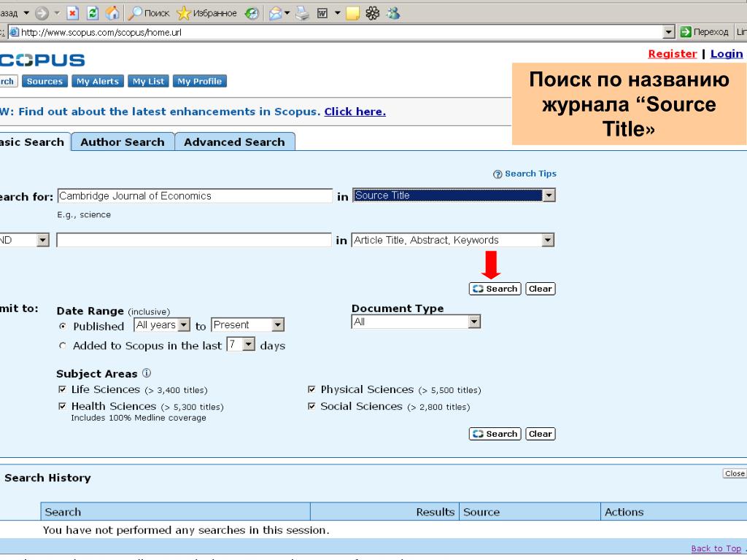This screenshot has width=747, height=560.
Task: Open the AND operator dropdown
Action: coord(43,240)
